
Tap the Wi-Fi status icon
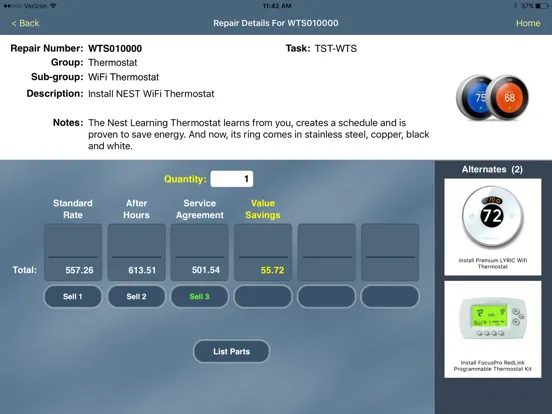(53, 6)
